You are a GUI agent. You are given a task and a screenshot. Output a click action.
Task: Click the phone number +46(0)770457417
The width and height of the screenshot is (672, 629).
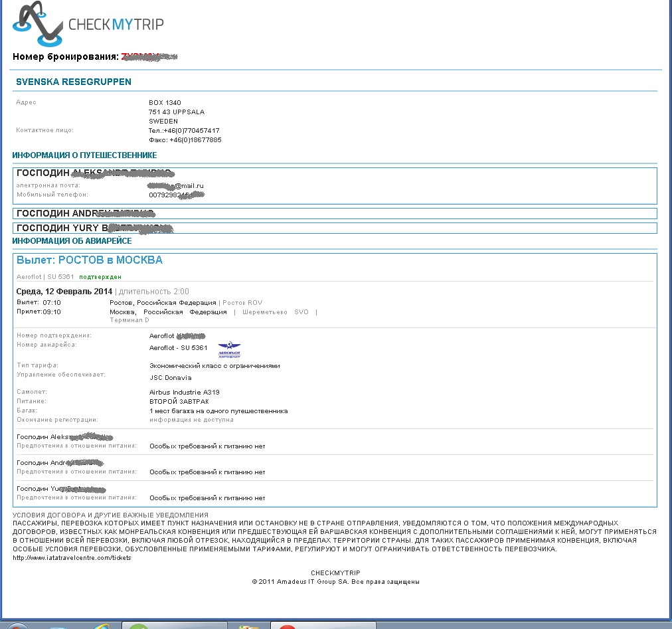191,130
